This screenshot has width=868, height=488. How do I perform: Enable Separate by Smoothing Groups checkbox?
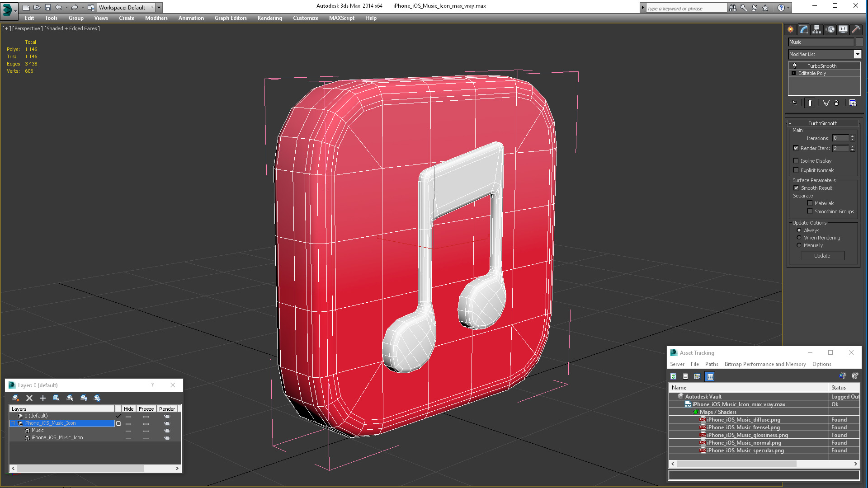pos(810,211)
